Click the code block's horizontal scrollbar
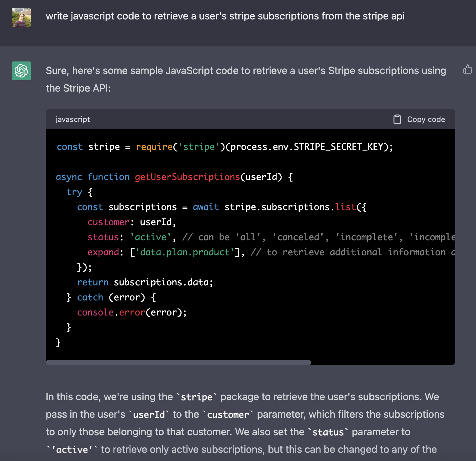476x461 pixels. pos(178,363)
